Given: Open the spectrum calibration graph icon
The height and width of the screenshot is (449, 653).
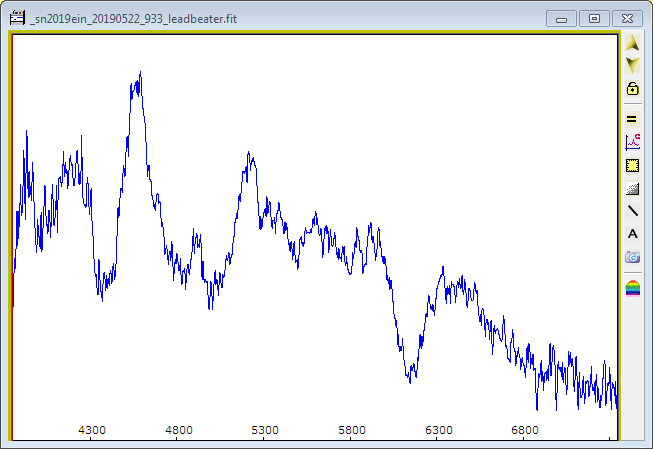Looking at the screenshot, I should [x=632, y=142].
